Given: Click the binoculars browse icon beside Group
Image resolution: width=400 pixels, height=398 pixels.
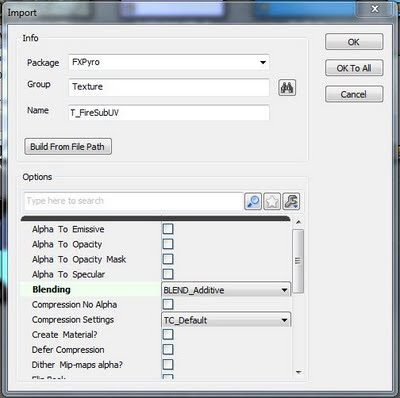Looking at the screenshot, I should click(x=287, y=88).
